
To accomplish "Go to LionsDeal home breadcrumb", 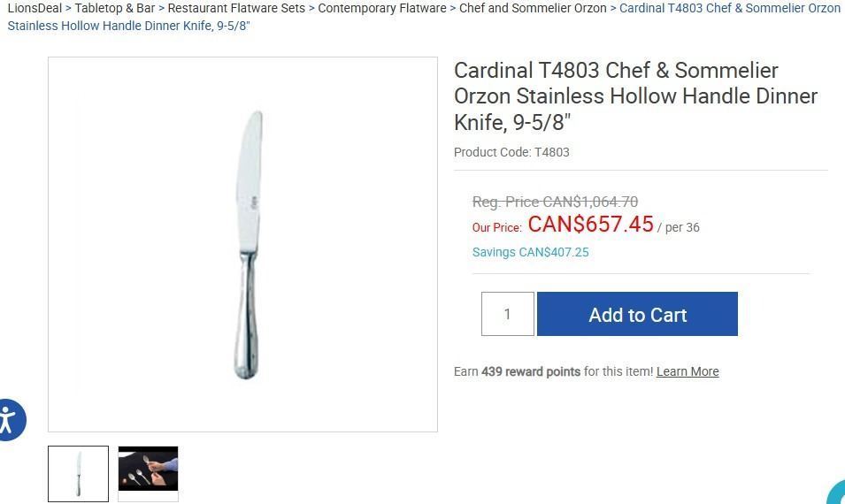I will [35, 8].
